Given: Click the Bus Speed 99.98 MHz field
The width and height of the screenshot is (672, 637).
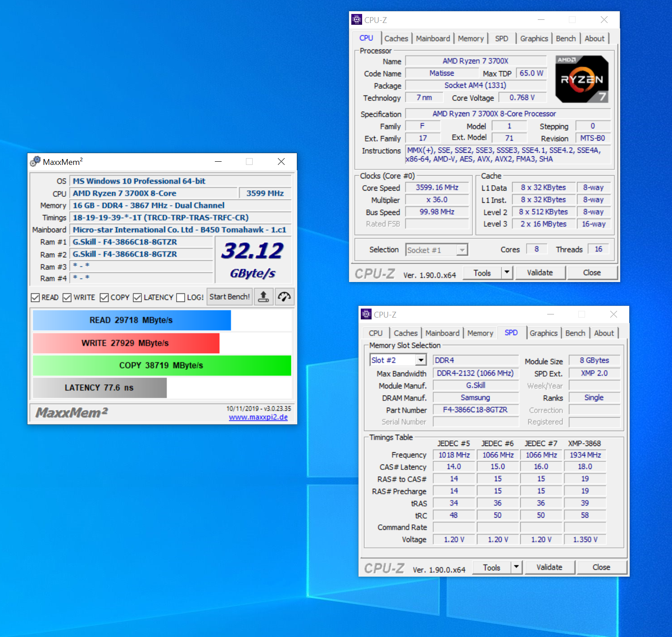Looking at the screenshot, I should [x=437, y=212].
